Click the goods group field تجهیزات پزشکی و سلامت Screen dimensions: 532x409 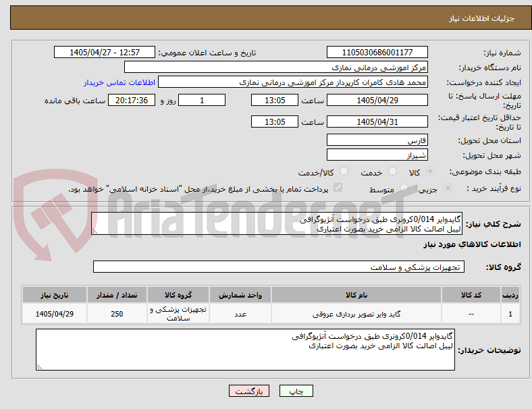279,267
